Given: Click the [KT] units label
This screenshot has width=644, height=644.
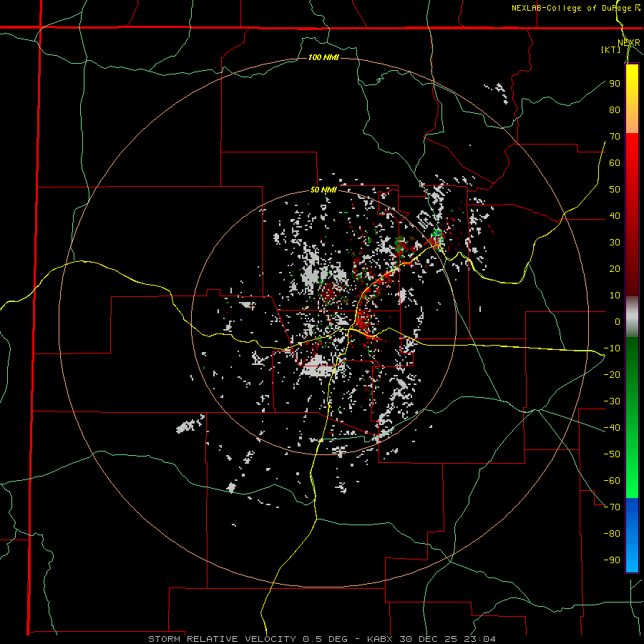Looking at the screenshot, I should coord(611,49).
